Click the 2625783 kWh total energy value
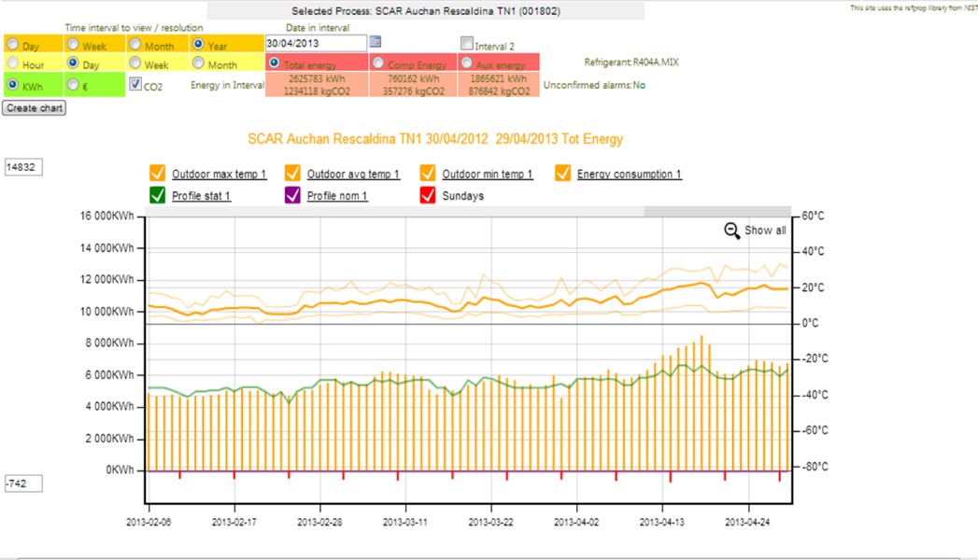Viewport: 978px width, 560px height. [x=317, y=79]
